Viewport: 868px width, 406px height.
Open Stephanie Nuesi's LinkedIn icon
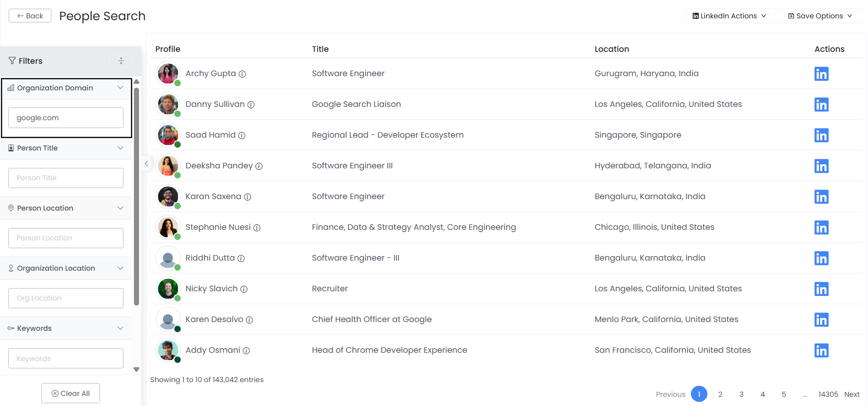(821, 228)
